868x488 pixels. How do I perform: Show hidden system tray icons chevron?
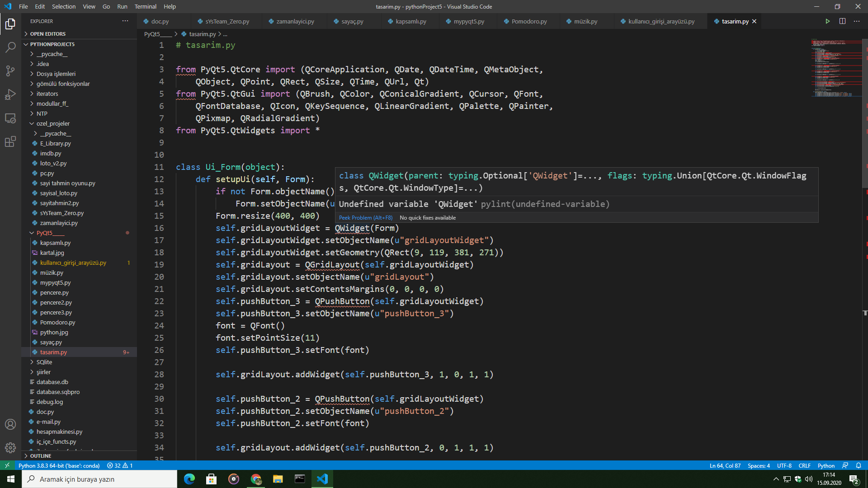[x=776, y=479]
